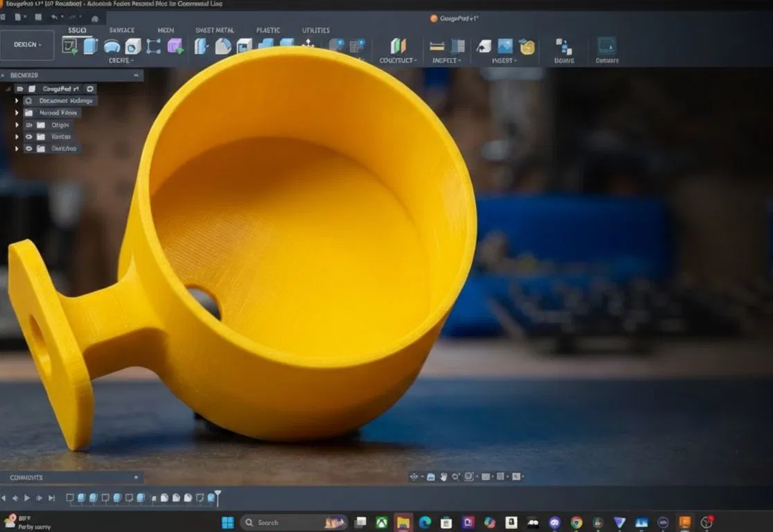This screenshot has height=532, width=773.
Task: Click the Windows taskbar Search box
Action: (x=294, y=522)
